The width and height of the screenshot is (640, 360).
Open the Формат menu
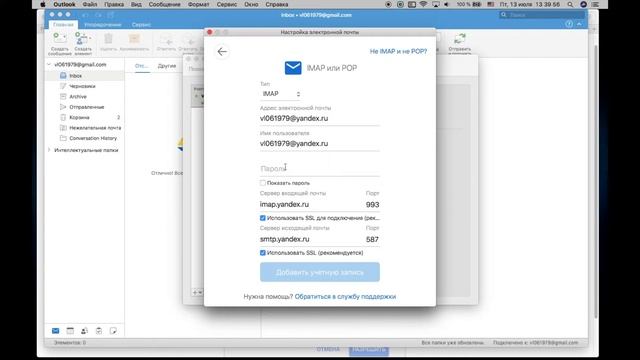tap(198, 4)
